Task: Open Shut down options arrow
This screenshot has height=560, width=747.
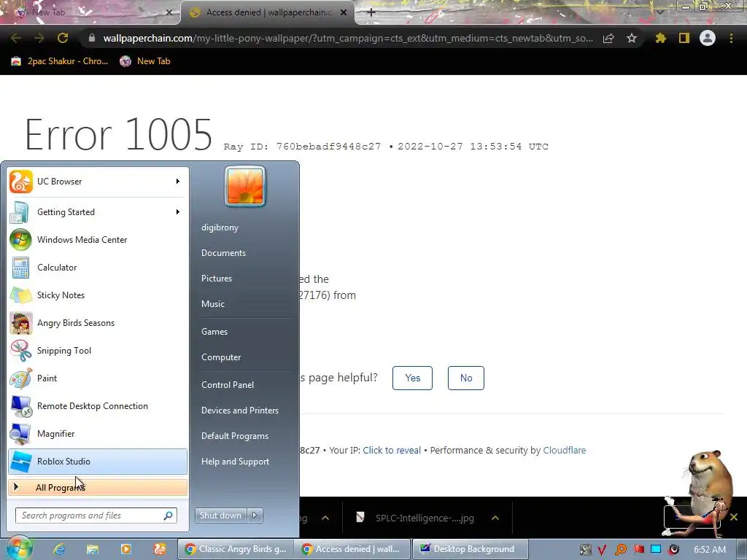Action: (255, 516)
